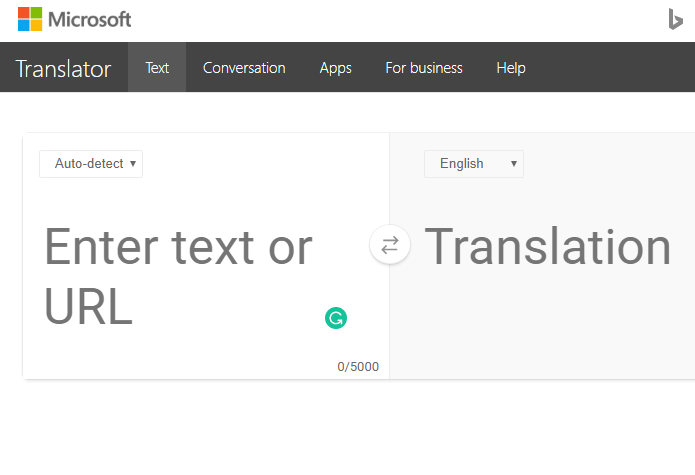Open the Auto-detect source language dropdown
695x475 pixels.
click(90, 164)
